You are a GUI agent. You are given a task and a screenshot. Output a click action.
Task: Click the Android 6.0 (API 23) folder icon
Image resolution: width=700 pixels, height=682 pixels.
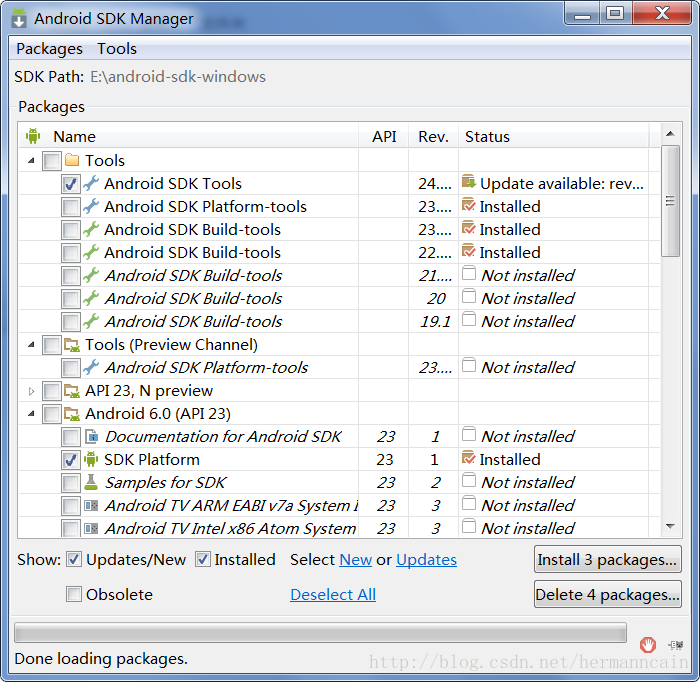click(x=72, y=414)
